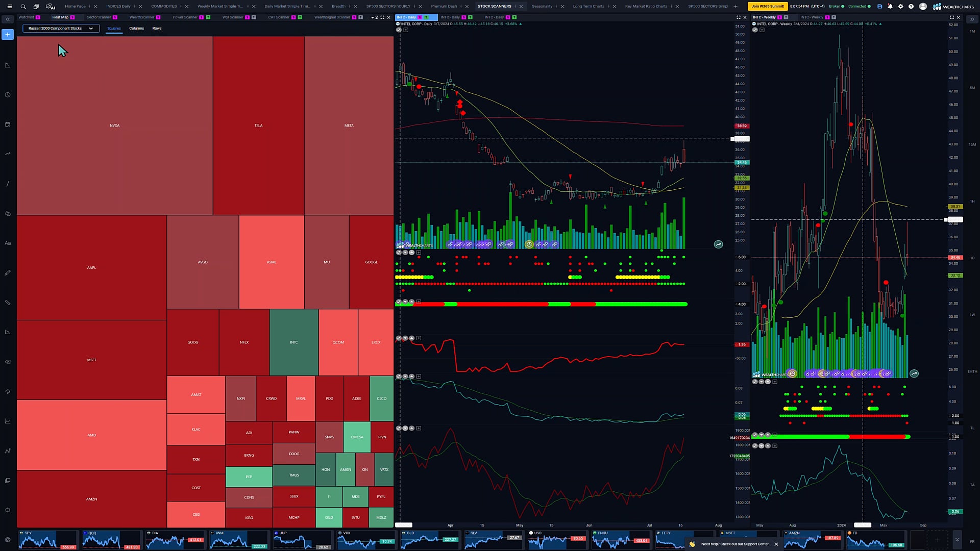Select the Columns view tab
The image size is (980, 551).
(x=136, y=29)
